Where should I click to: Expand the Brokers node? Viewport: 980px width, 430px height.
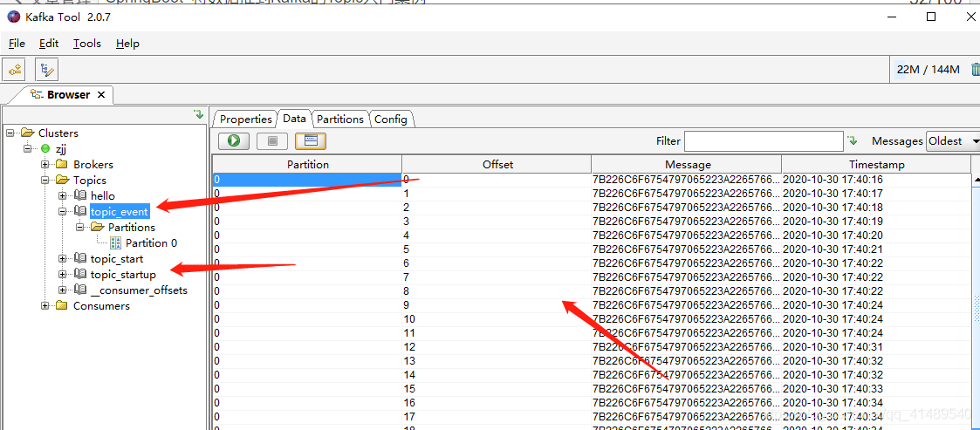click(45, 164)
